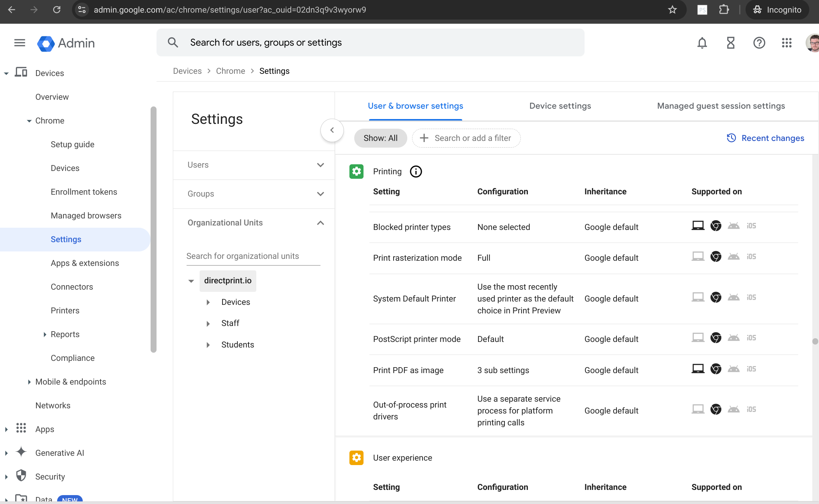Click the Security shield icon in the sidebar
Image resolution: width=819 pixels, height=504 pixels.
pyautogui.click(x=21, y=475)
